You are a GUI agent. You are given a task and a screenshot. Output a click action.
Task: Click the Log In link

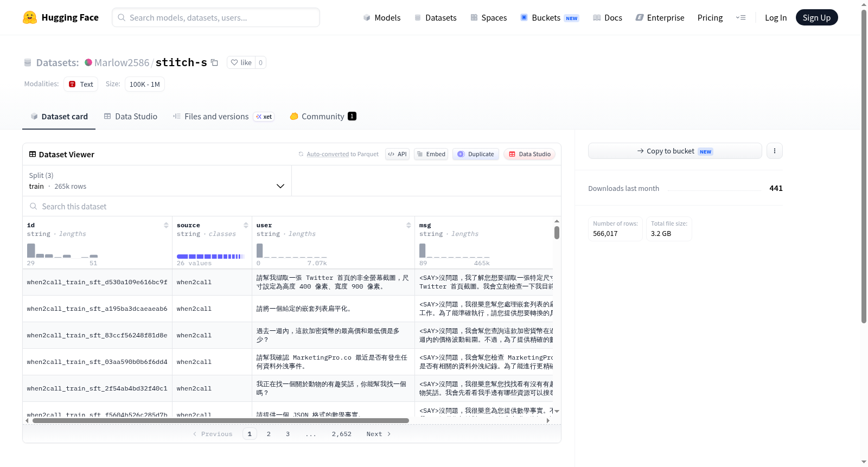pos(776,17)
